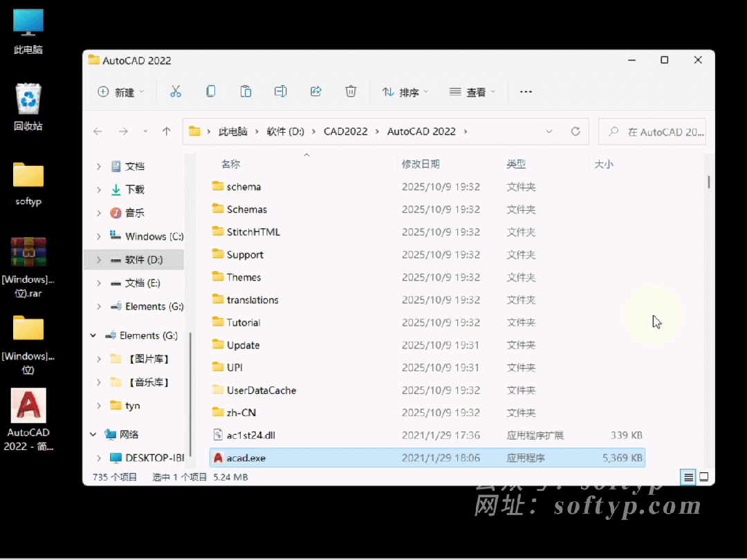Select the Schemas folder row
The height and width of the screenshot is (560, 747).
point(427,209)
